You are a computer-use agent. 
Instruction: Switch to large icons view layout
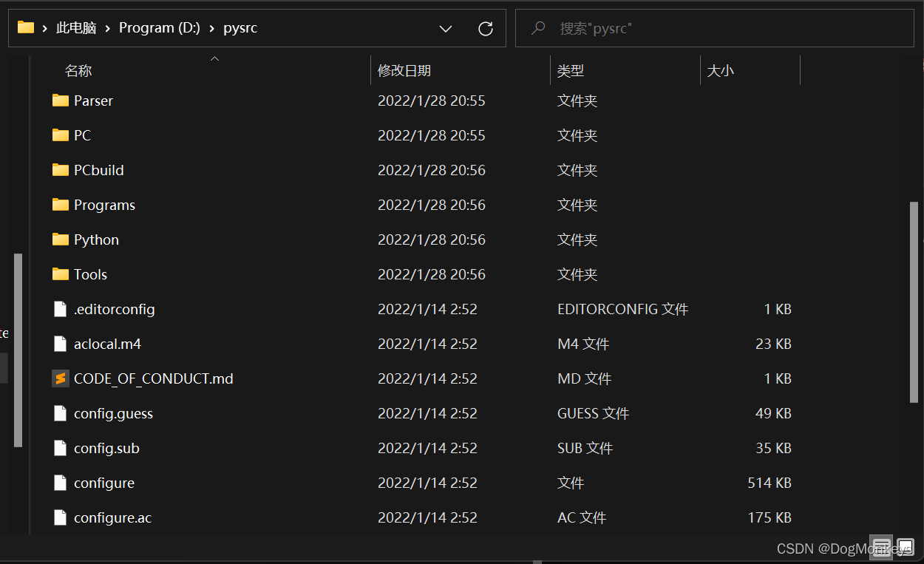(x=906, y=547)
